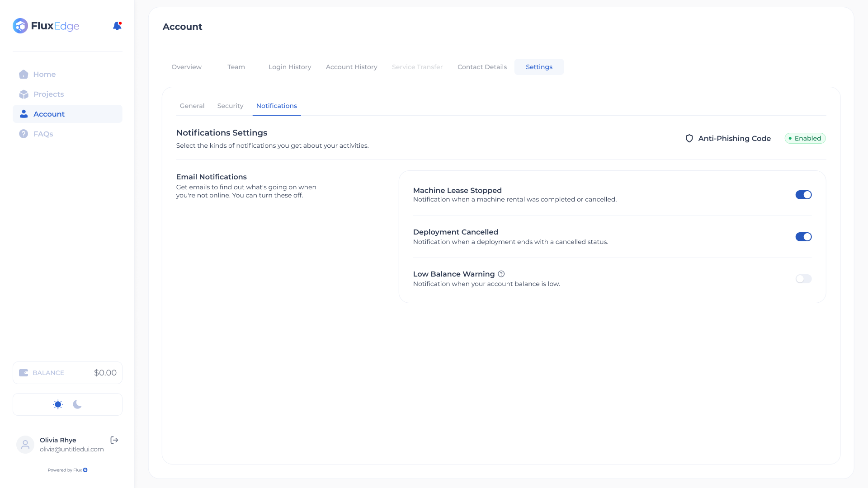Open the General settings sub-tab
Screen dimensions: 868x488
(192, 106)
